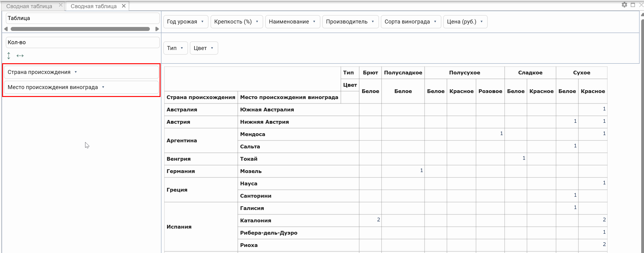Open the Производитель field dropdown

point(373,22)
